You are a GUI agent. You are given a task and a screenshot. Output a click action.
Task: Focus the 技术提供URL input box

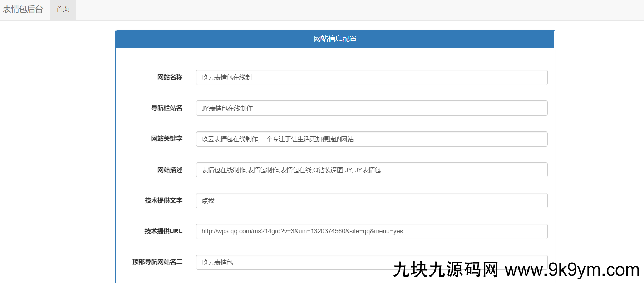371,231
